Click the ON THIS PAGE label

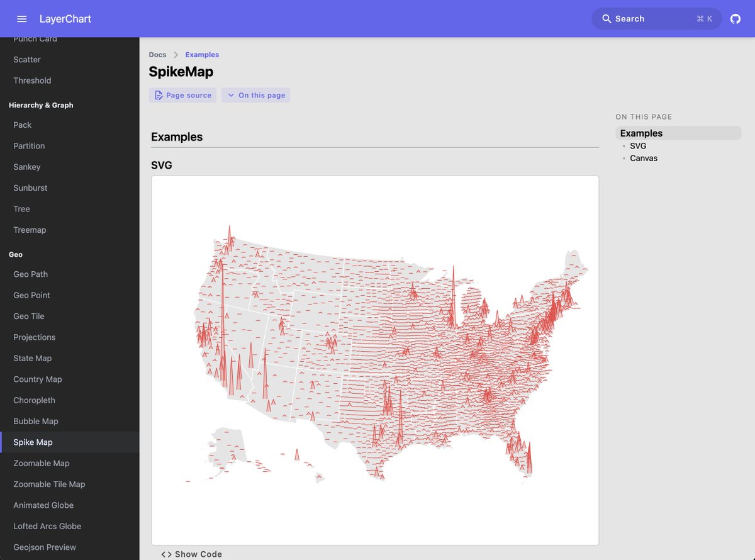click(644, 117)
